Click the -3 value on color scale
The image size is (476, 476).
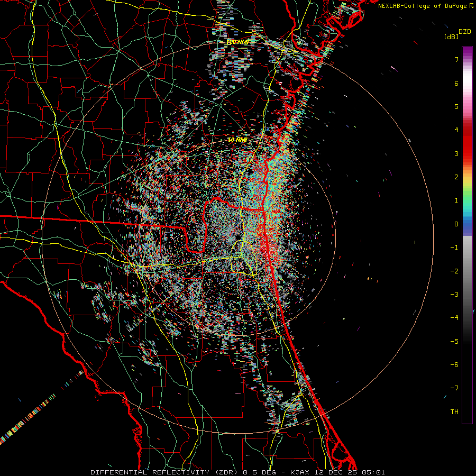click(454, 295)
